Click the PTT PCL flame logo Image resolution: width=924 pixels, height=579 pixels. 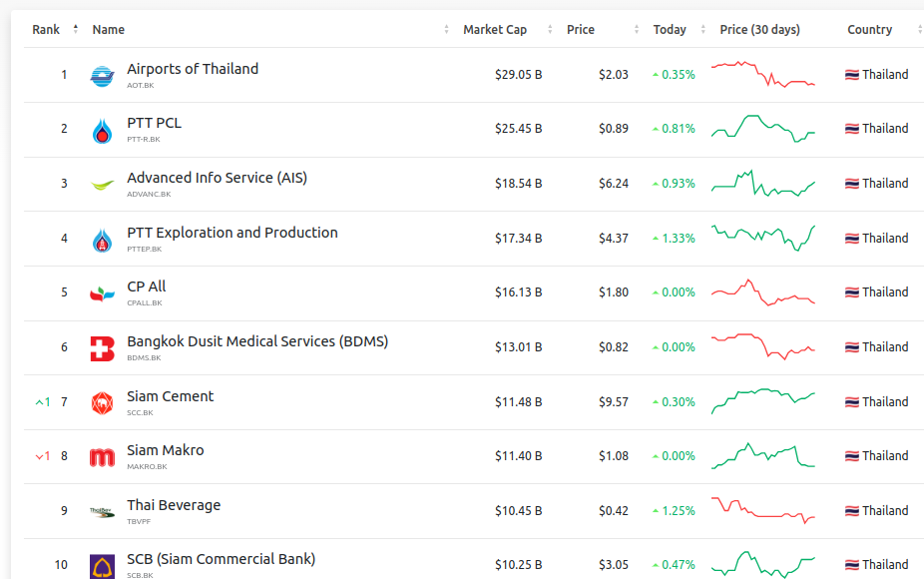click(102, 130)
